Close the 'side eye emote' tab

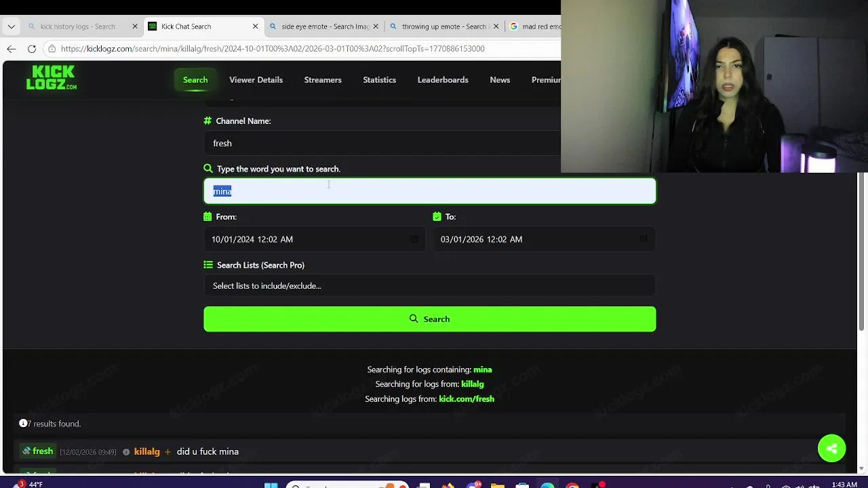click(376, 26)
